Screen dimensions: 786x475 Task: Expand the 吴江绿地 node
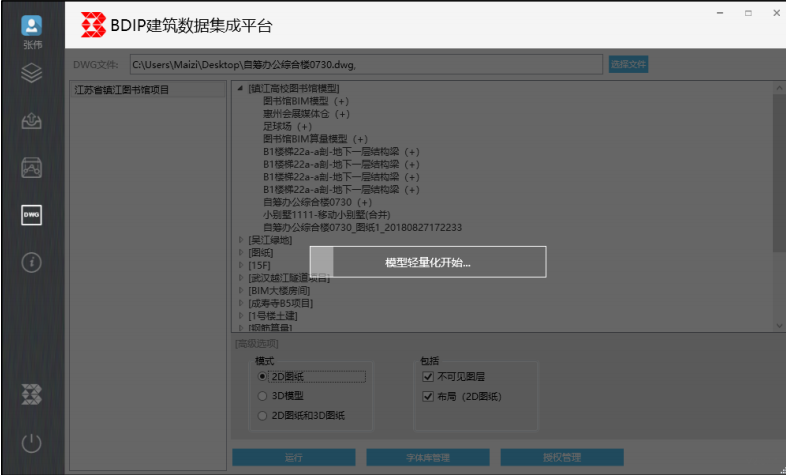pos(241,240)
